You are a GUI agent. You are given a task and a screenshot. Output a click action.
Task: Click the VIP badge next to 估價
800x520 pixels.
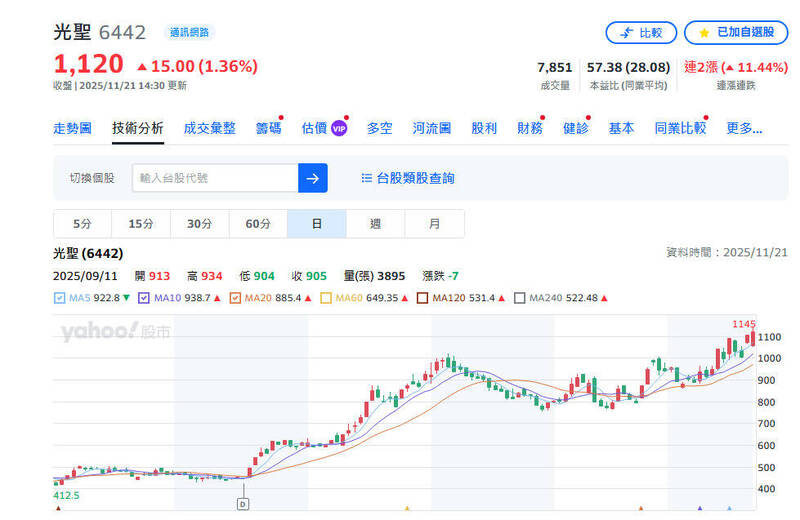pos(339,129)
